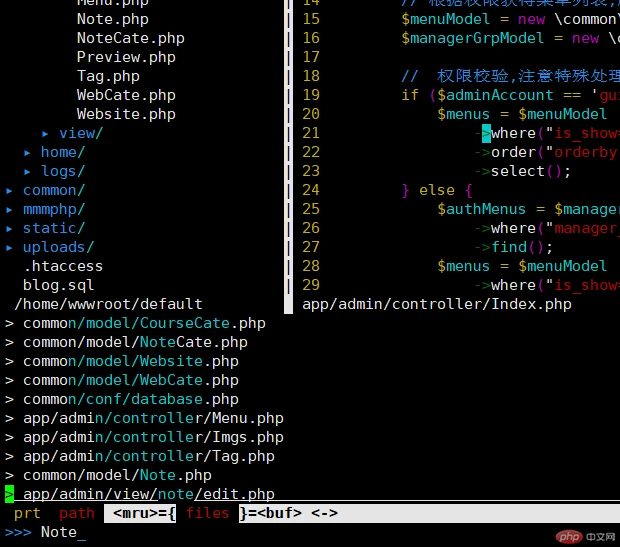This screenshot has width=620, height=547.
Task: Expand the view/ folder in tree
Action: 80,133
